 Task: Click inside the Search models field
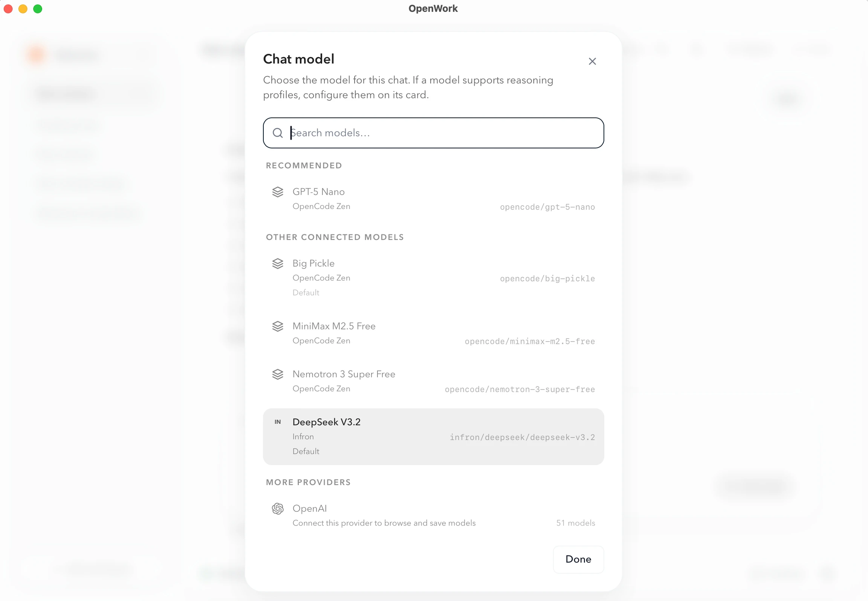pos(433,133)
